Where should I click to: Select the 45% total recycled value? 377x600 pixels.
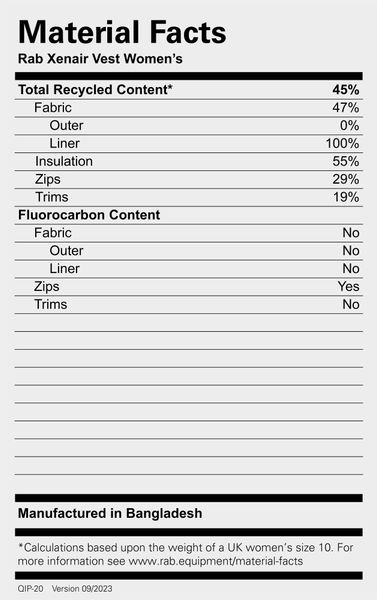tap(346, 90)
